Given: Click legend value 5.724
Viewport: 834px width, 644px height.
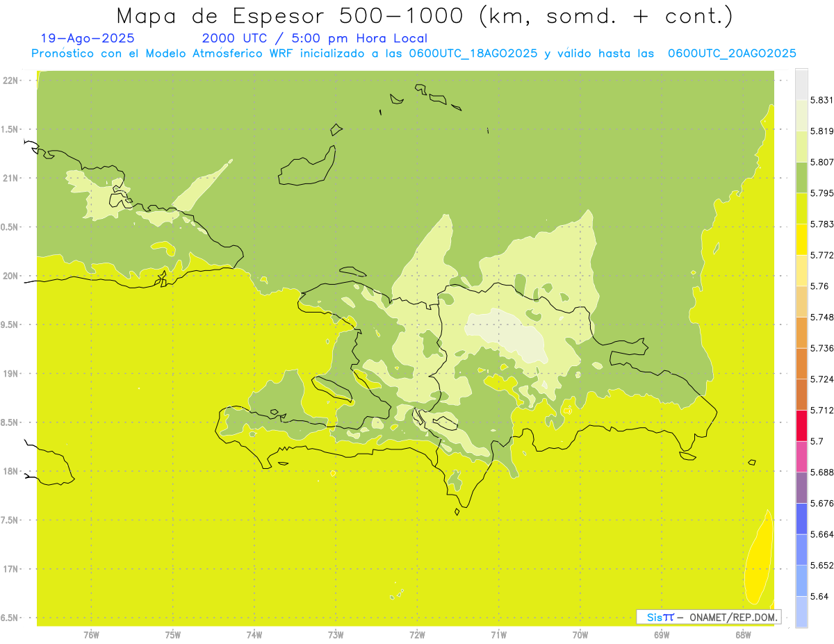Looking at the screenshot, I should coord(821,379).
